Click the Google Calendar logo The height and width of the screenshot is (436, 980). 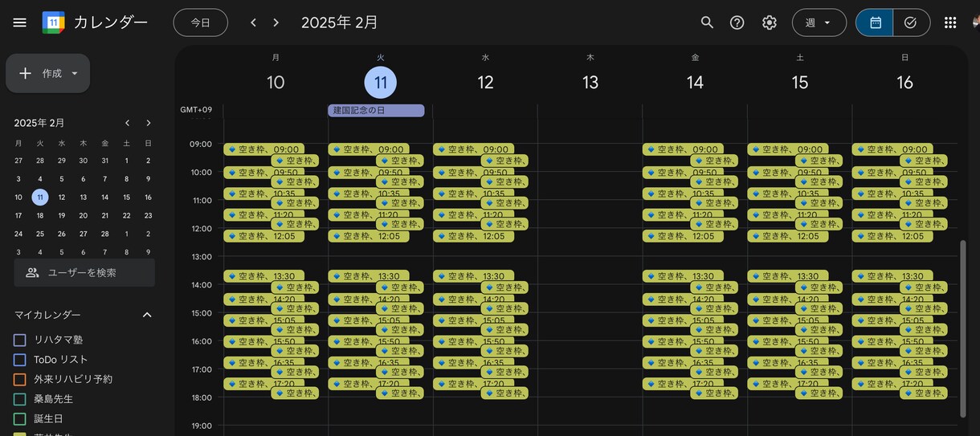(x=53, y=22)
